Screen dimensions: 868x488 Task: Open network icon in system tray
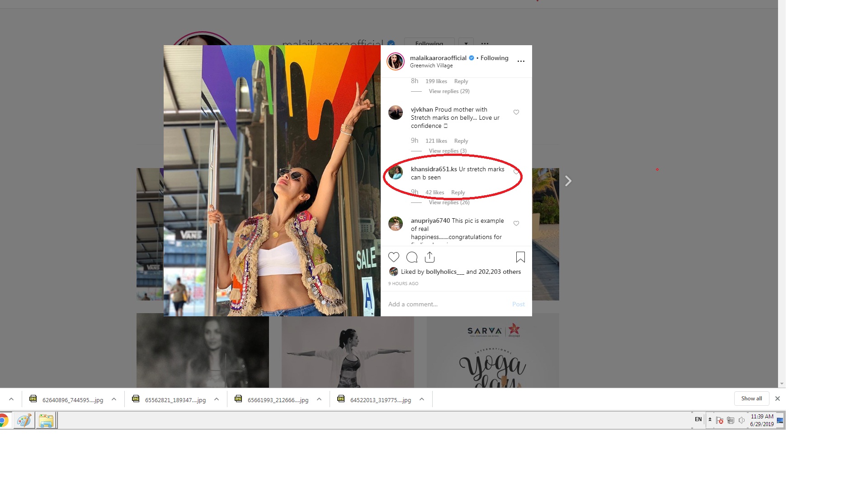point(730,421)
